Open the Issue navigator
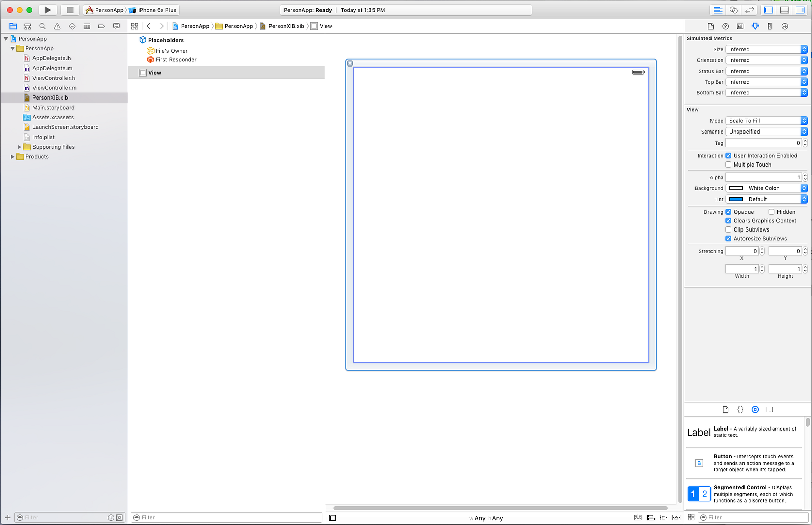 (x=57, y=26)
